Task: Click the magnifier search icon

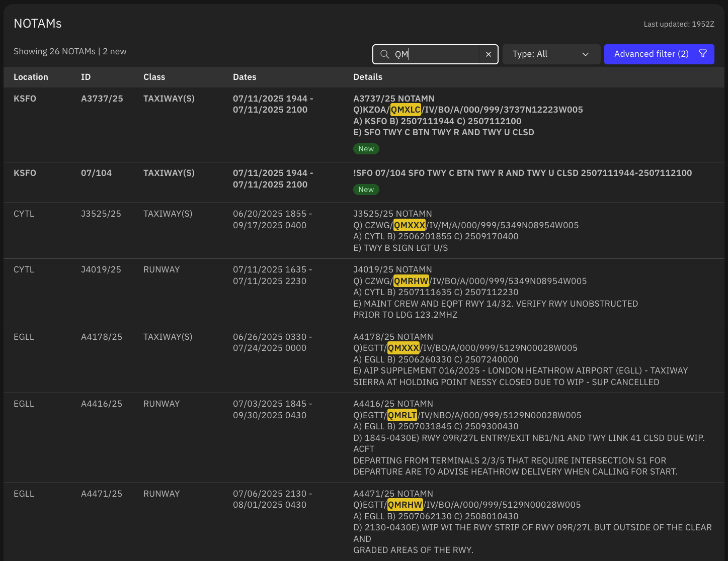Action: (x=384, y=54)
